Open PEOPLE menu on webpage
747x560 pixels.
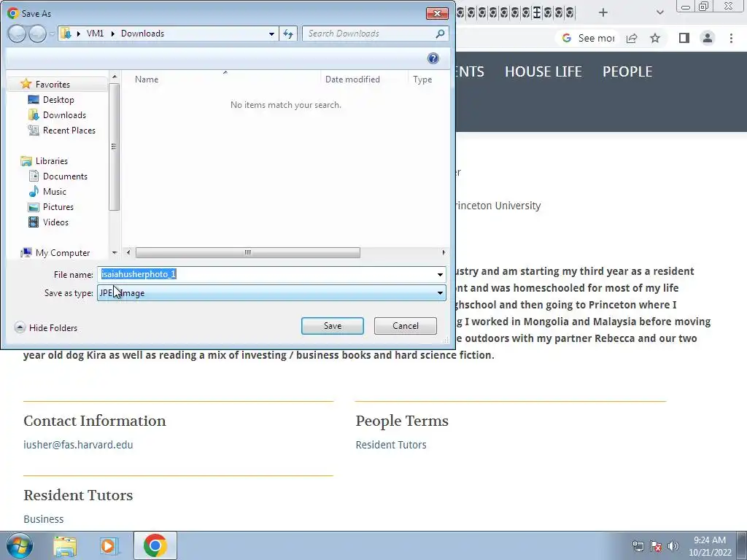tap(627, 72)
